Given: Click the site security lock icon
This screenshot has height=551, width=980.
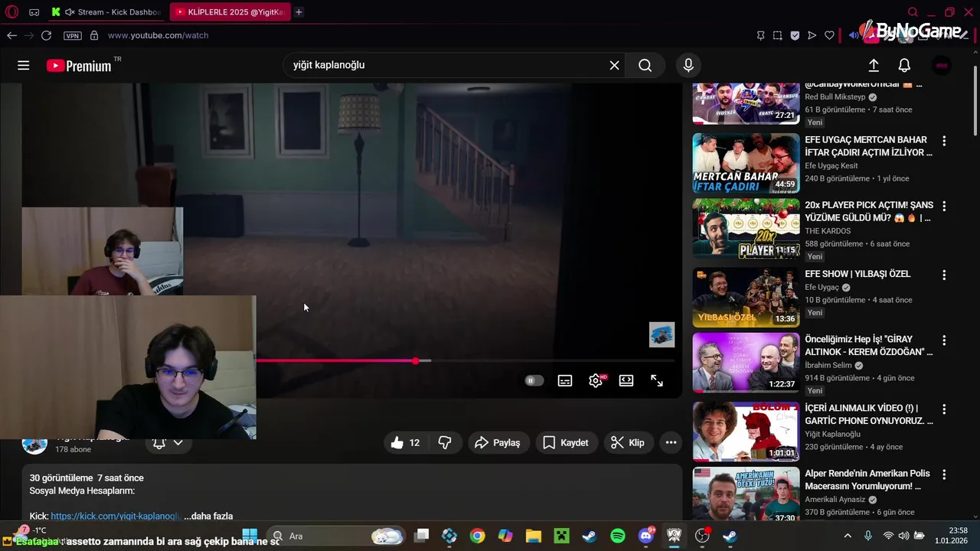Looking at the screenshot, I should (94, 35).
